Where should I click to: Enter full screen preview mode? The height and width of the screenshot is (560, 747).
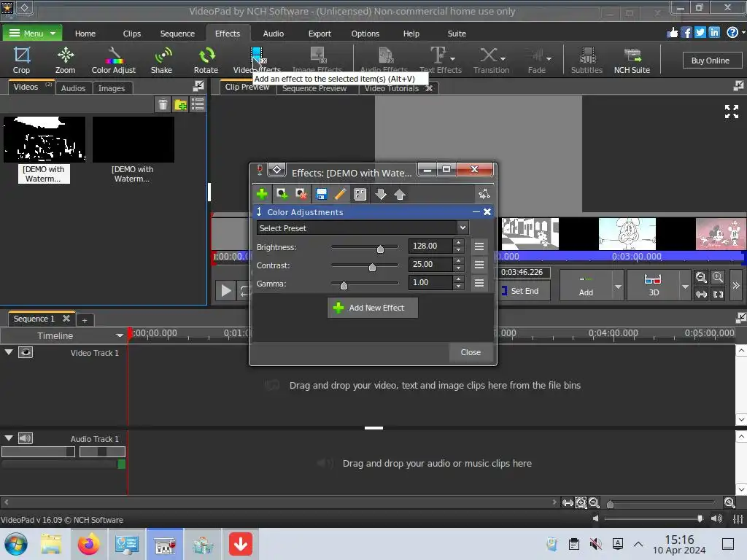732,112
